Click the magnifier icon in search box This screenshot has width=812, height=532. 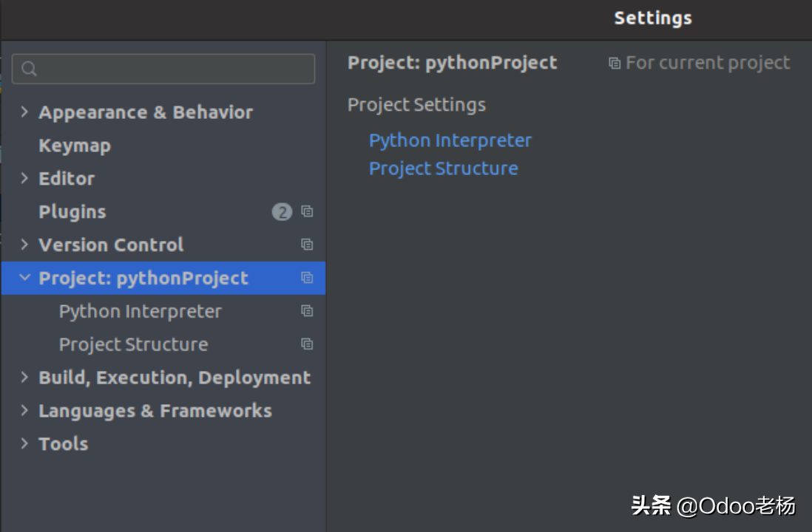pyautogui.click(x=30, y=69)
